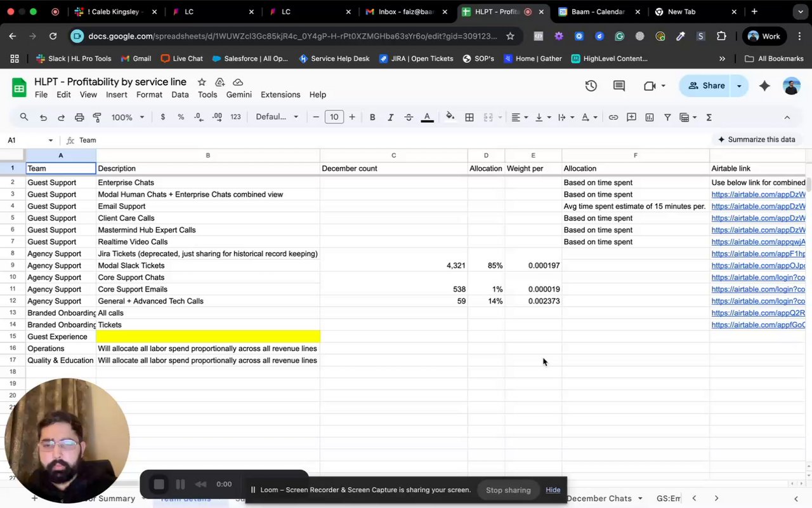Open the File menu
Viewport: 812px width, 508px height.
click(x=41, y=95)
